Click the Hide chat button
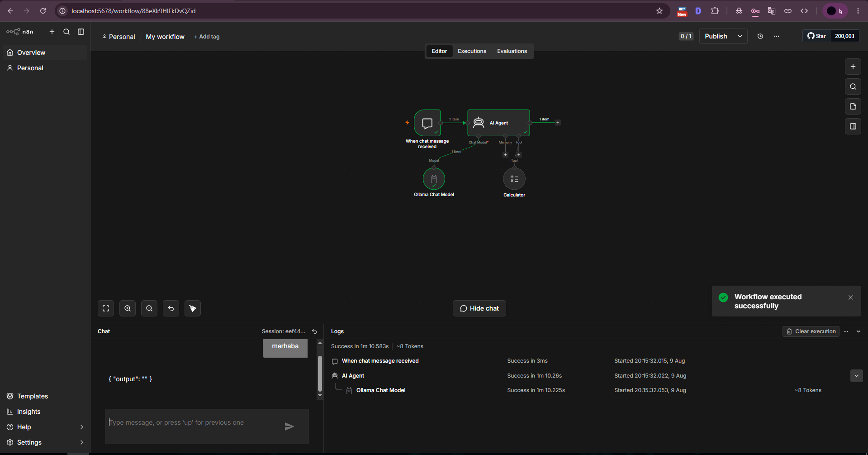 pos(479,308)
